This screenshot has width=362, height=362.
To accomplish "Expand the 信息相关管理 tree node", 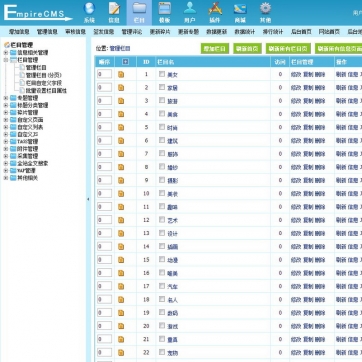I will coord(6,53).
